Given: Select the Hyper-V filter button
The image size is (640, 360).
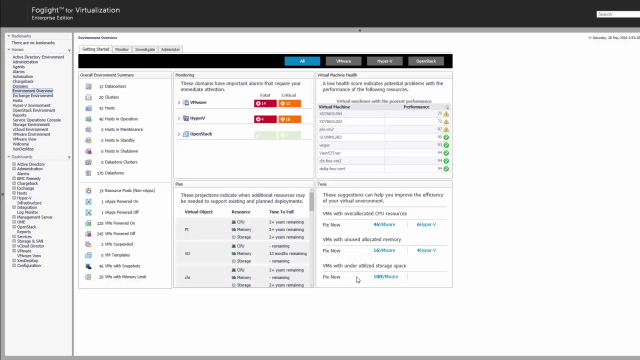Looking at the screenshot, I should [384, 61].
